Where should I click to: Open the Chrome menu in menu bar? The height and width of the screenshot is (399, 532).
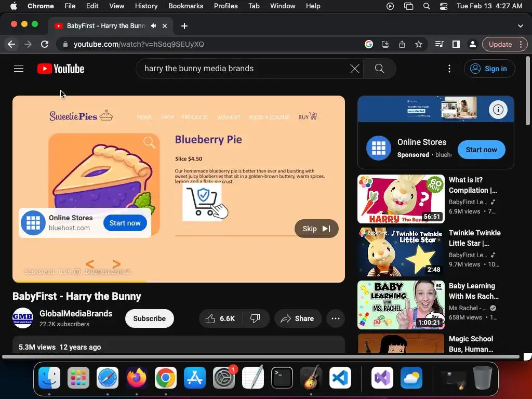(x=41, y=6)
